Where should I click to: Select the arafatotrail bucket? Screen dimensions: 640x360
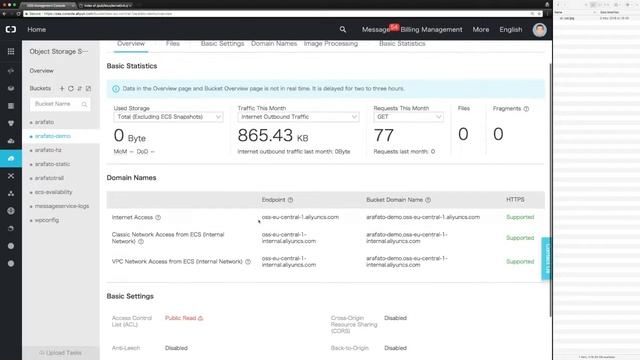point(49,178)
